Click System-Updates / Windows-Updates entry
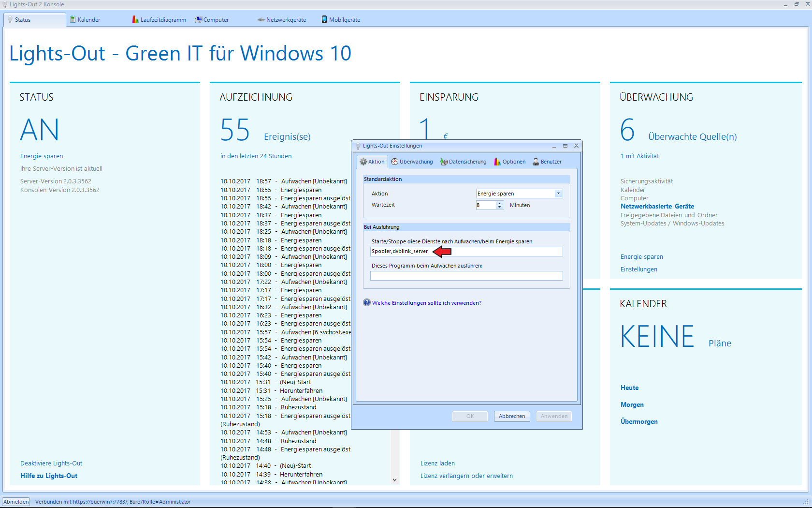Screen dimensions: 812x508 (x=672, y=224)
